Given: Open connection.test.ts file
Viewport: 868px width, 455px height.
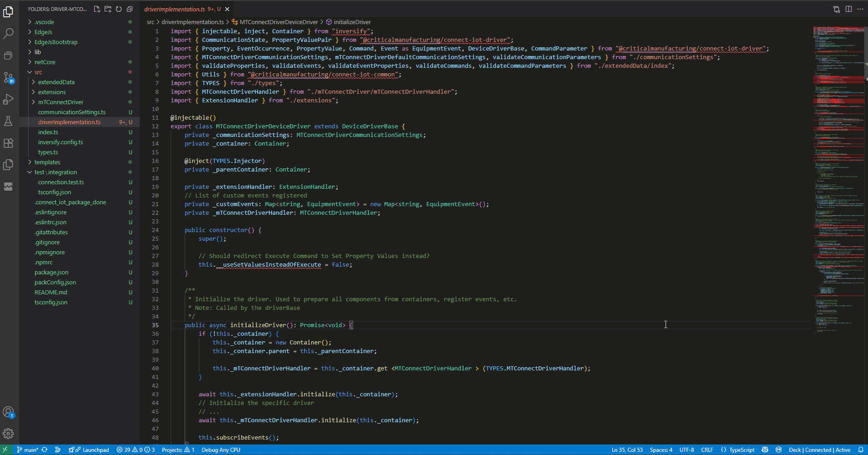Looking at the screenshot, I should [61, 182].
